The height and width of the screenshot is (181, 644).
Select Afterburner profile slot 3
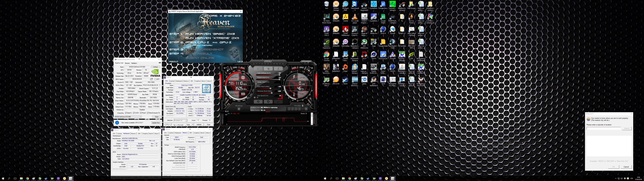click(296, 109)
